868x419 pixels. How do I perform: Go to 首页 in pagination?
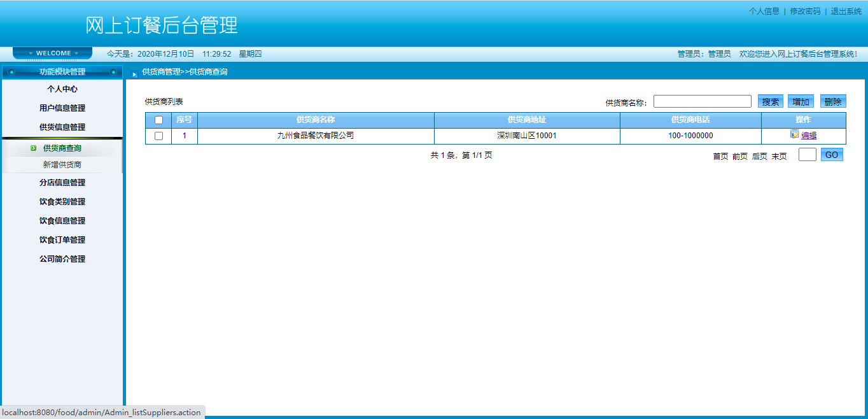tap(720, 157)
